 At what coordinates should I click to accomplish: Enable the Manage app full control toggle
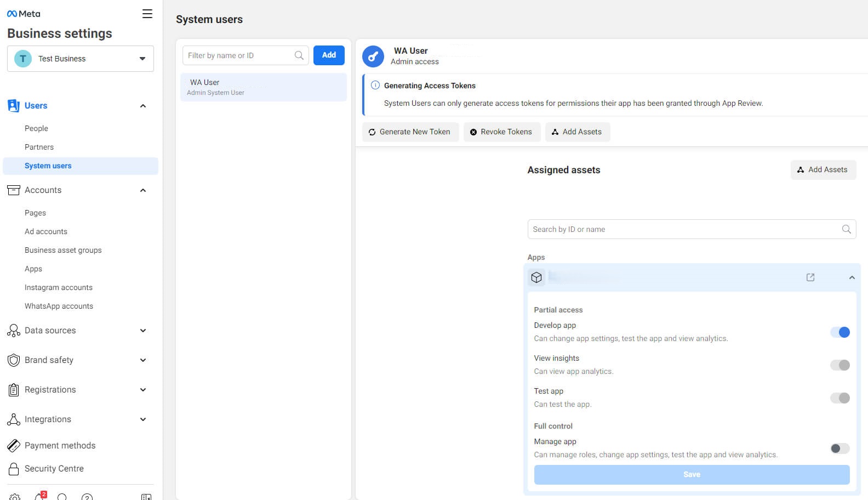840,448
